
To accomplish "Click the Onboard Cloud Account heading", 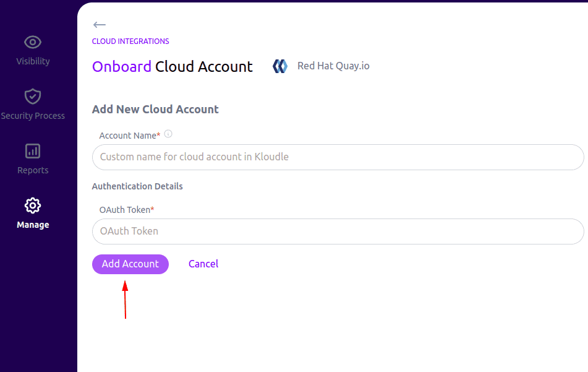I will click(x=172, y=66).
